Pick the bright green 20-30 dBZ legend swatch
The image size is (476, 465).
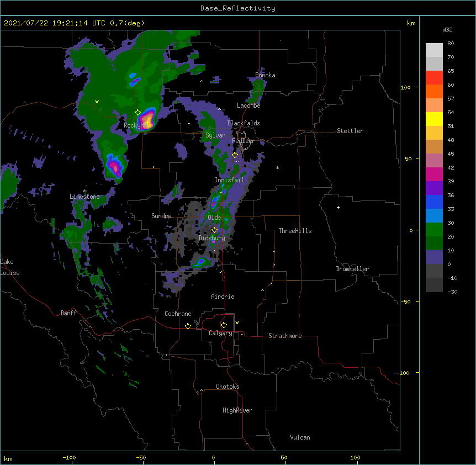(x=434, y=230)
